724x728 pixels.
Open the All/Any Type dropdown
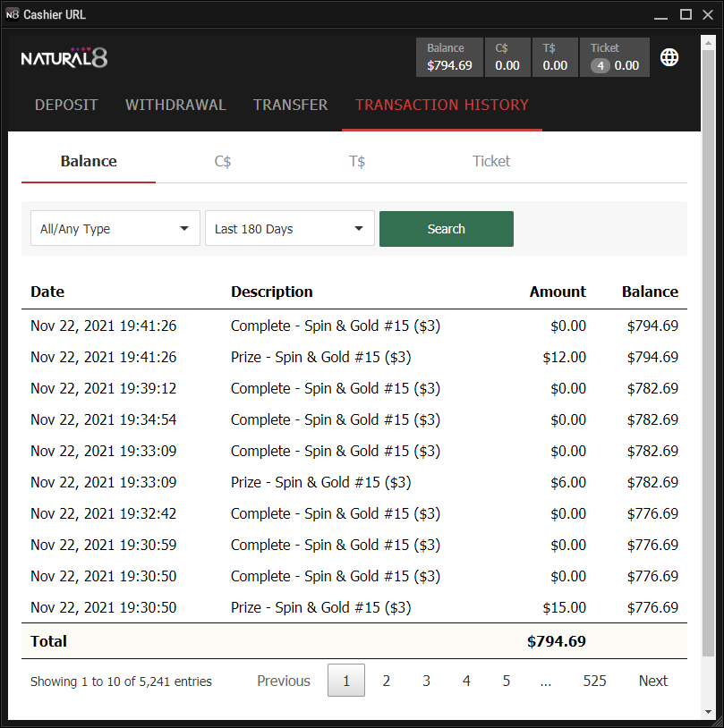pyautogui.click(x=115, y=229)
